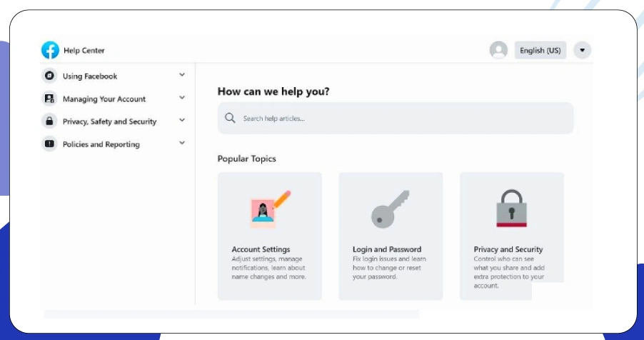
Task: Click the Privacy, Safety and Security lock icon
Action: 49,121
